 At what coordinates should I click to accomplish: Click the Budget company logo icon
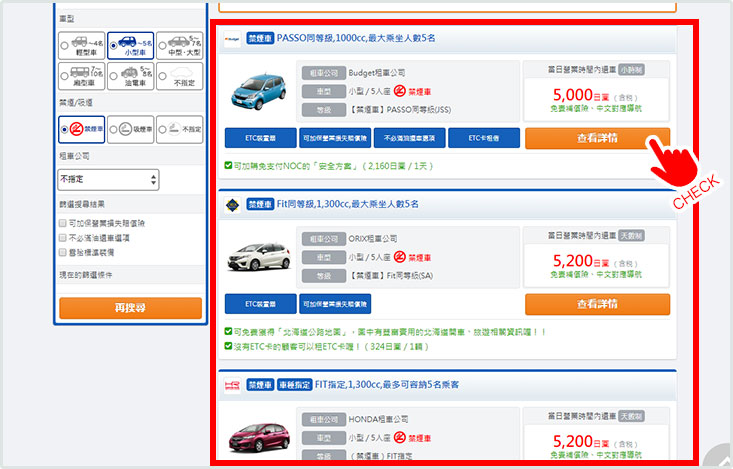pyautogui.click(x=232, y=39)
